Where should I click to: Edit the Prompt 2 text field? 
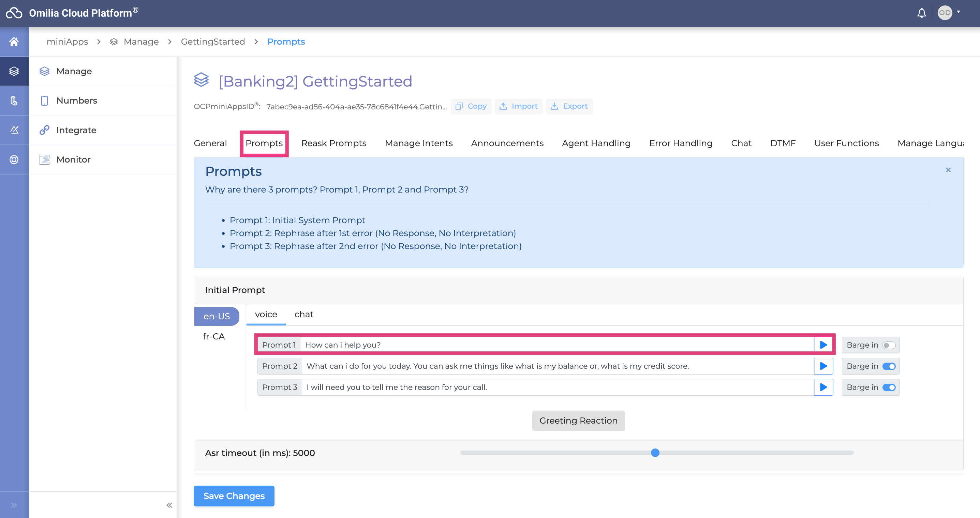(558, 366)
